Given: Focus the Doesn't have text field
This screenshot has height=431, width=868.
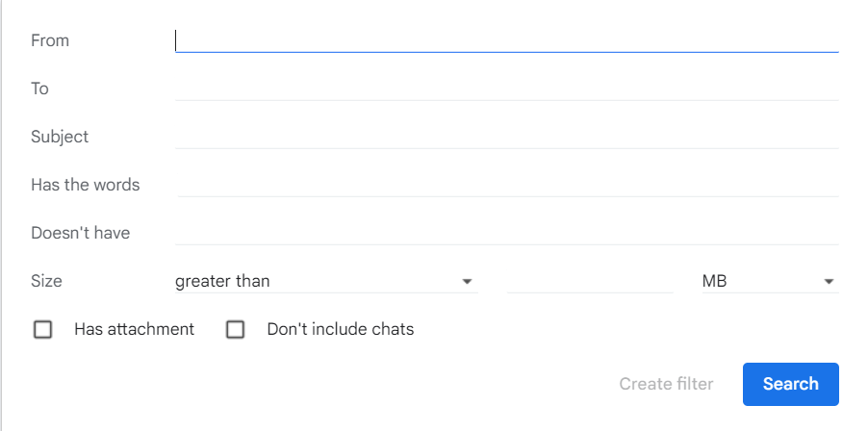Looking at the screenshot, I should coord(506,233).
